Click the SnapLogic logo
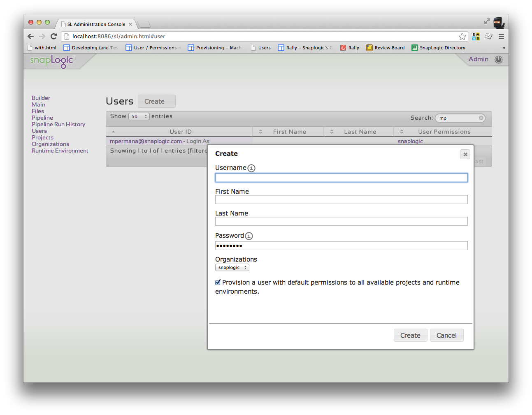Viewport: 532px width, 415px height. point(52,61)
